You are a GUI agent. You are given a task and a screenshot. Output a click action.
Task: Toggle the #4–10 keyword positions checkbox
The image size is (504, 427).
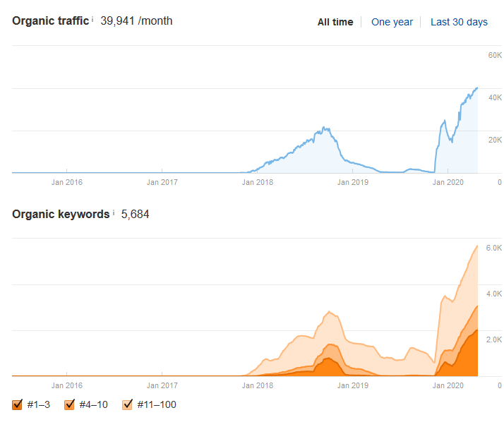[x=69, y=404]
